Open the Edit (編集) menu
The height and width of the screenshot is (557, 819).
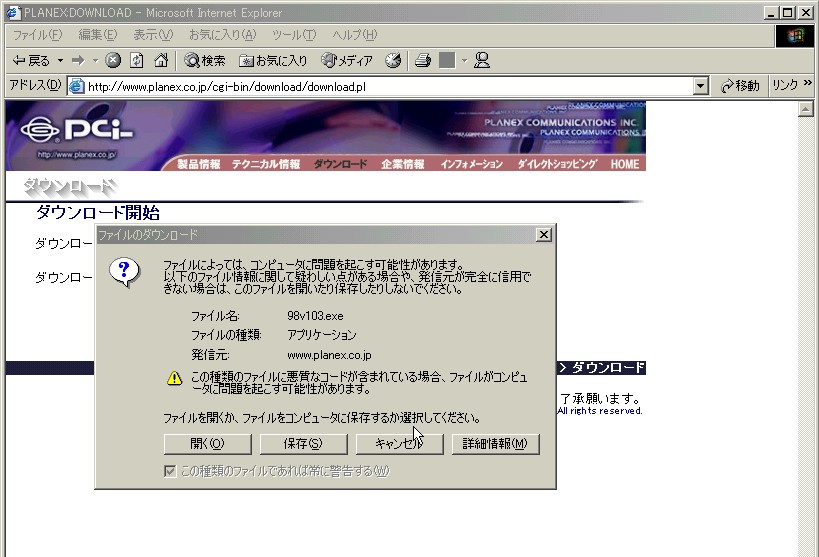coord(98,35)
